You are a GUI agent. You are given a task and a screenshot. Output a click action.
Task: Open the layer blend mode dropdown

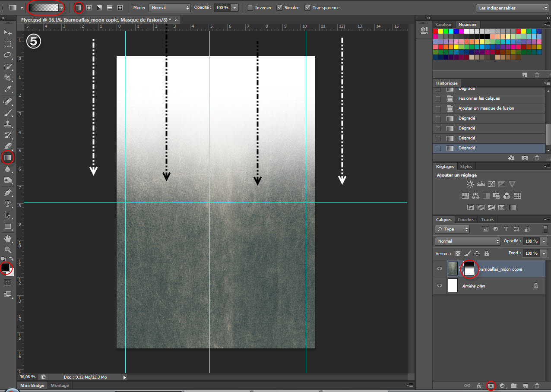[x=467, y=241]
